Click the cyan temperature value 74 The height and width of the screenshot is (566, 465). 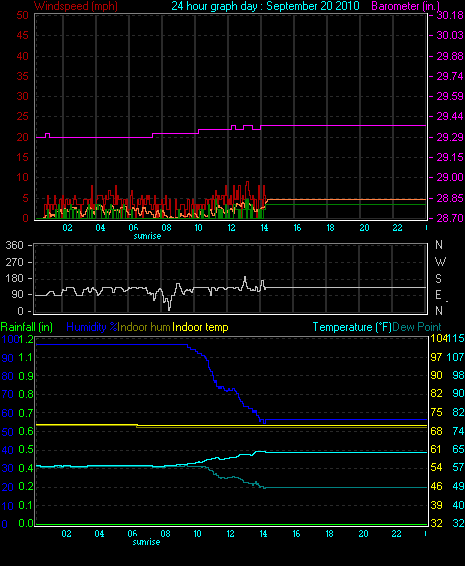pos(458,431)
